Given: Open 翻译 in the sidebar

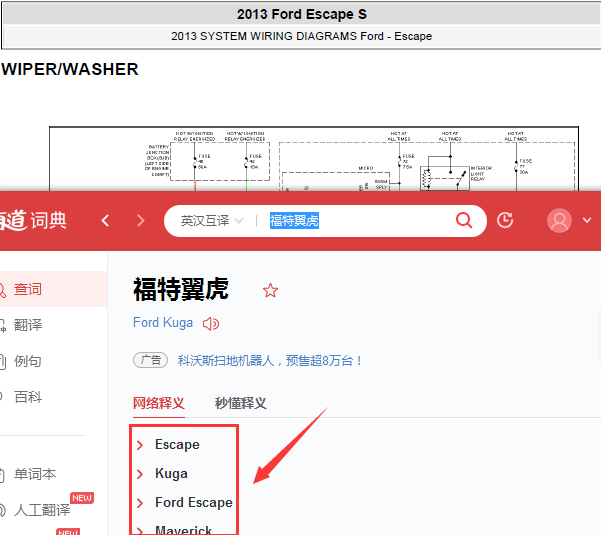Looking at the screenshot, I should point(28,325).
